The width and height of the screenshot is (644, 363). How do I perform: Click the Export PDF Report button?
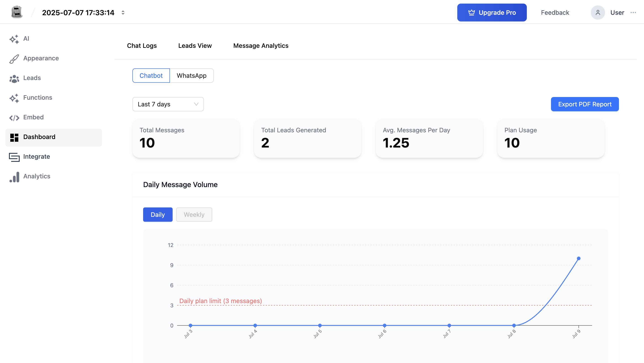pyautogui.click(x=585, y=104)
